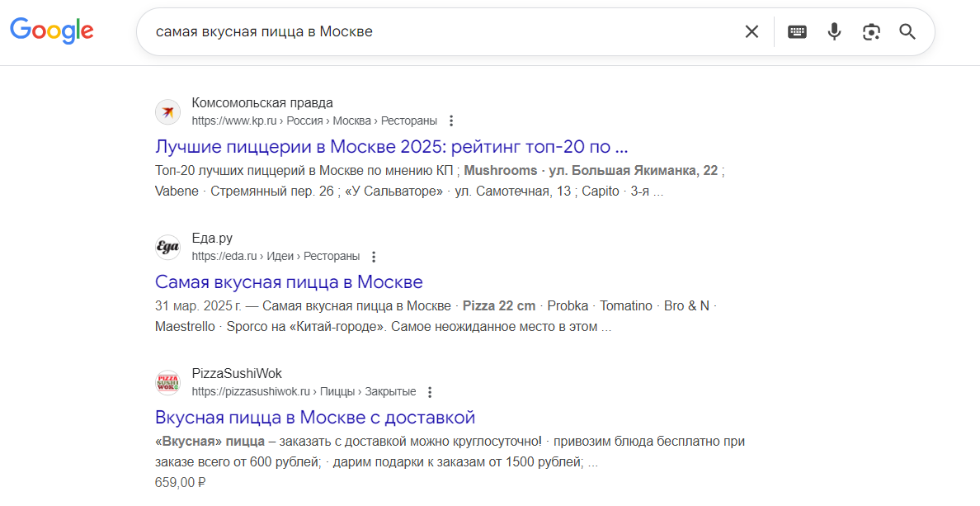Open the three-dot menu for the Eda.ru result
980x506 pixels.
(x=375, y=256)
